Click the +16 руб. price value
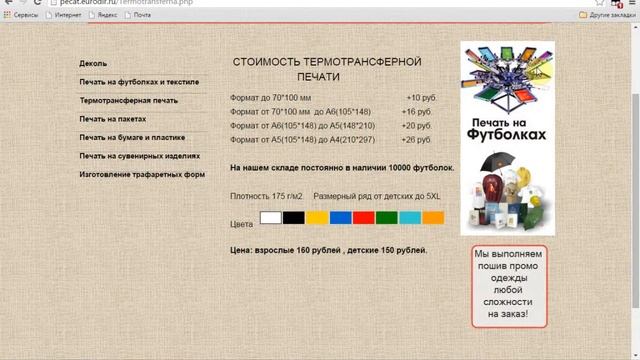 (417, 112)
